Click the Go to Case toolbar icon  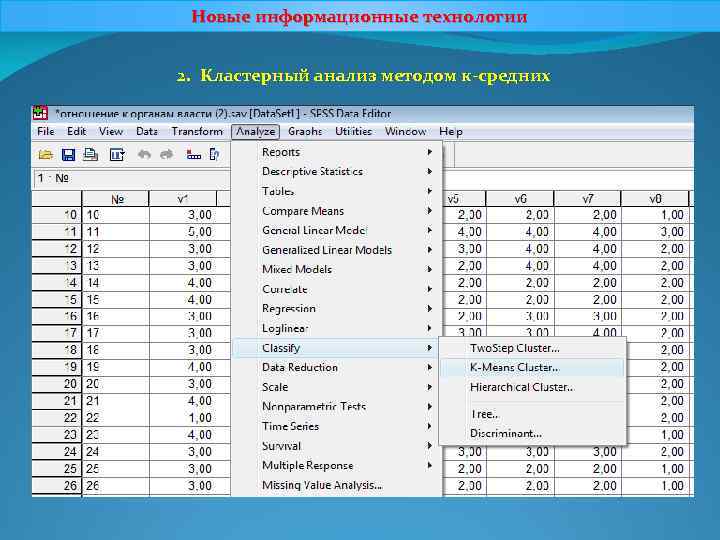(193, 155)
